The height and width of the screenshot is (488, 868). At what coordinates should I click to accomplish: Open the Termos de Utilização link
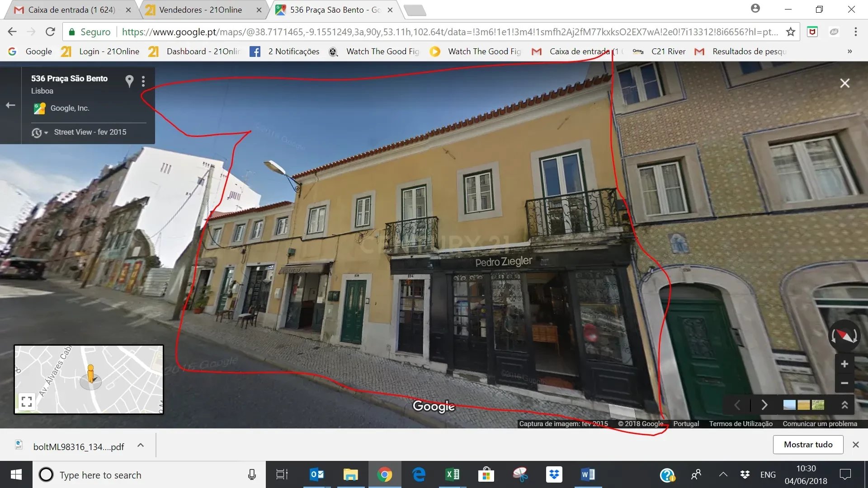[x=741, y=424]
